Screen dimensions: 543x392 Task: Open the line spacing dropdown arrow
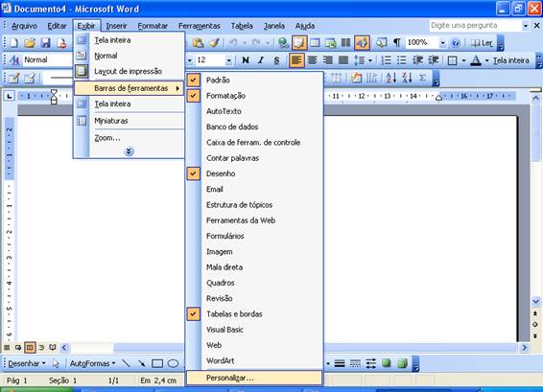tap(370, 60)
